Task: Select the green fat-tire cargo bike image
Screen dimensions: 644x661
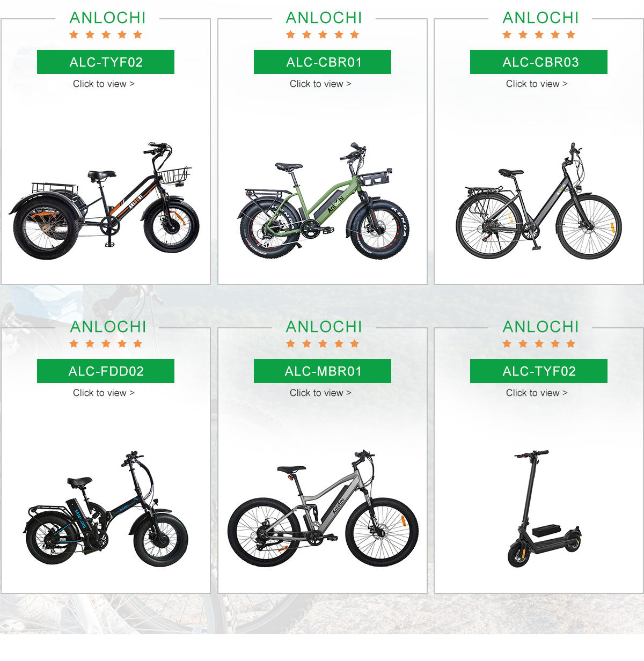Action: 323,201
